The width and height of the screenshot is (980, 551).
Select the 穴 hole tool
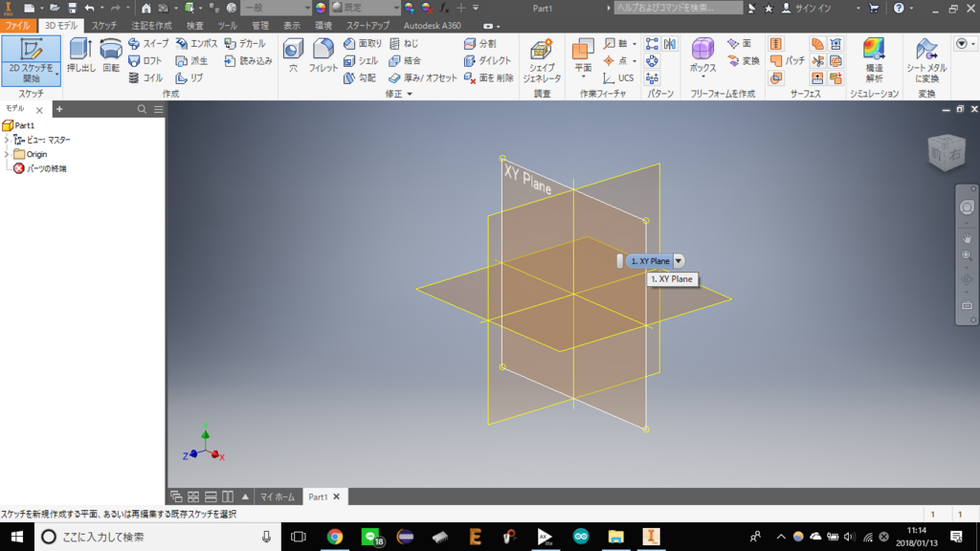coord(293,55)
